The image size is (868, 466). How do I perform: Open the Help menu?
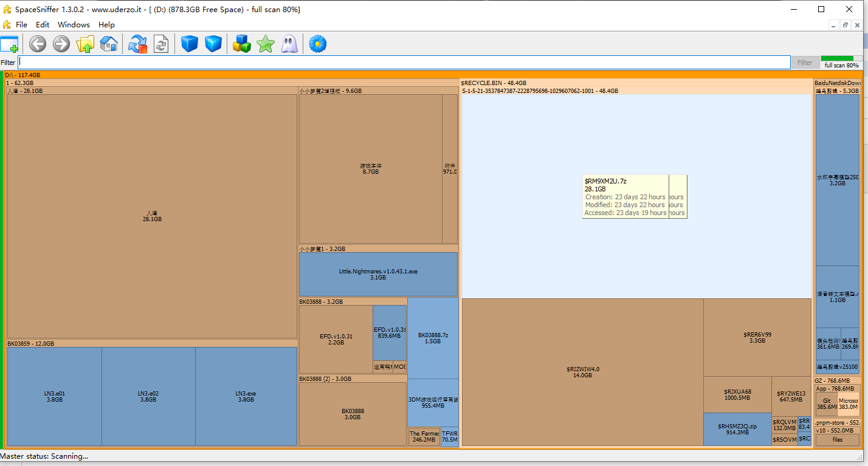pos(106,25)
